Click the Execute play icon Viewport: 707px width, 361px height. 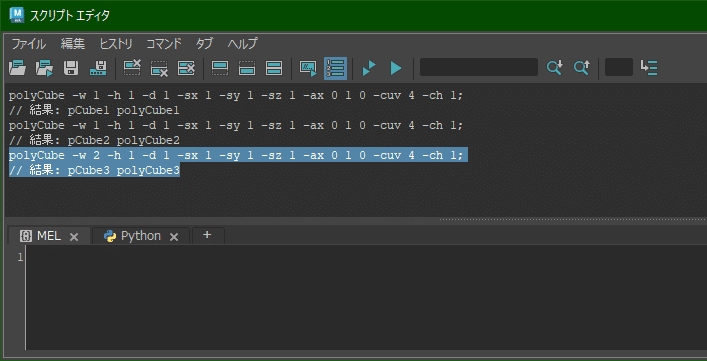click(396, 68)
